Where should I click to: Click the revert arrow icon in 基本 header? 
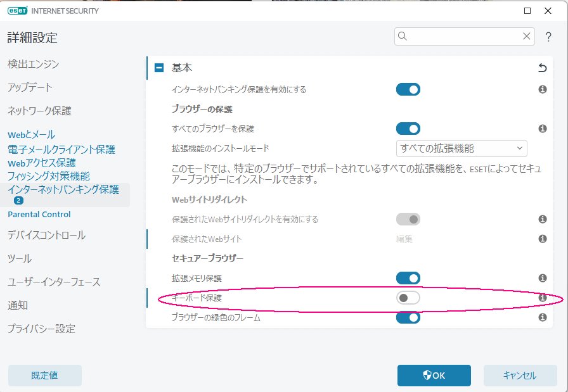[542, 68]
